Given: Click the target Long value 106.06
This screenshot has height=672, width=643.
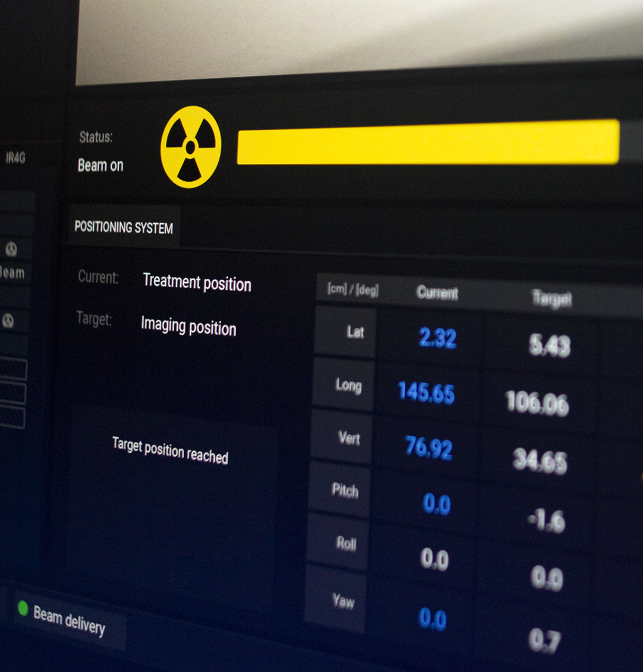Looking at the screenshot, I should [537, 402].
